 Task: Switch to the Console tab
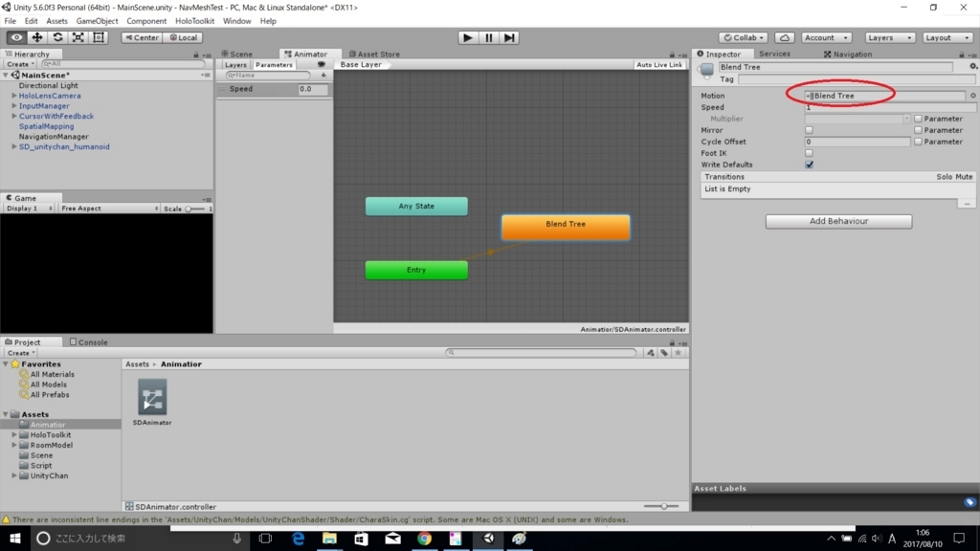pos(88,342)
